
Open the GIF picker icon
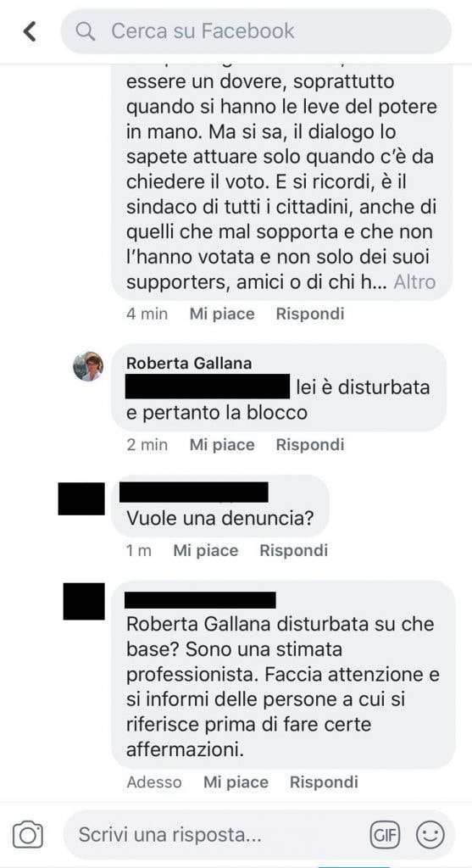[385, 835]
